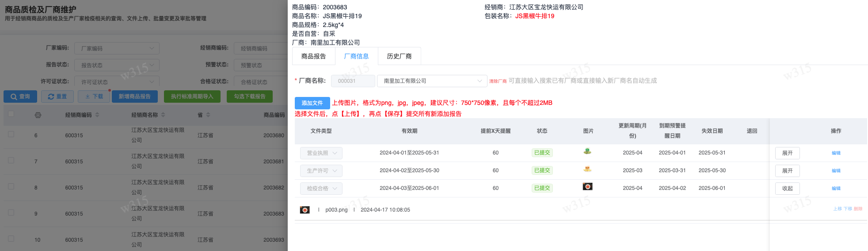Sort by 经销商编码 column arrows

pos(97,115)
